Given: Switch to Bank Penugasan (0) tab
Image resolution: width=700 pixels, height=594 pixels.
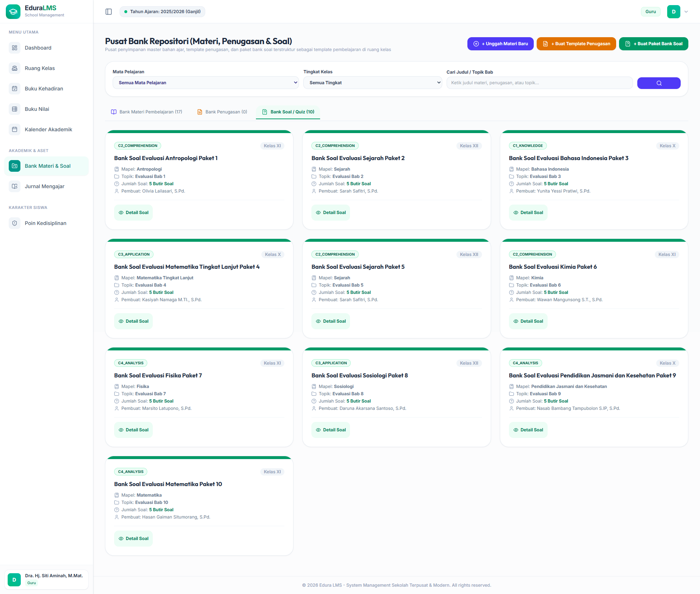Looking at the screenshot, I should pos(222,112).
